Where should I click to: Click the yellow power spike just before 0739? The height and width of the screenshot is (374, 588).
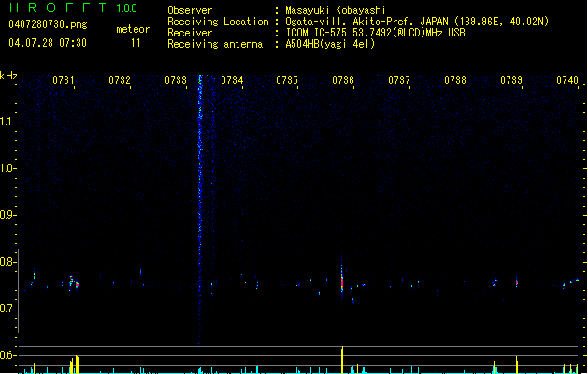click(x=517, y=365)
